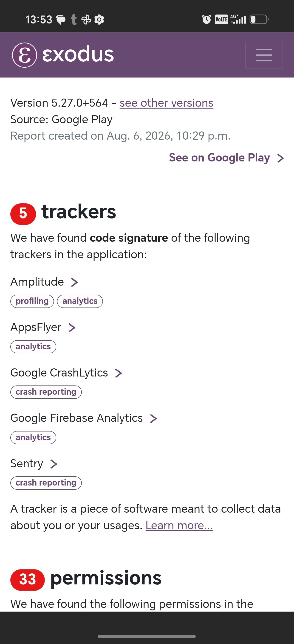Tap the VoLTE status icon

(x=221, y=19)
